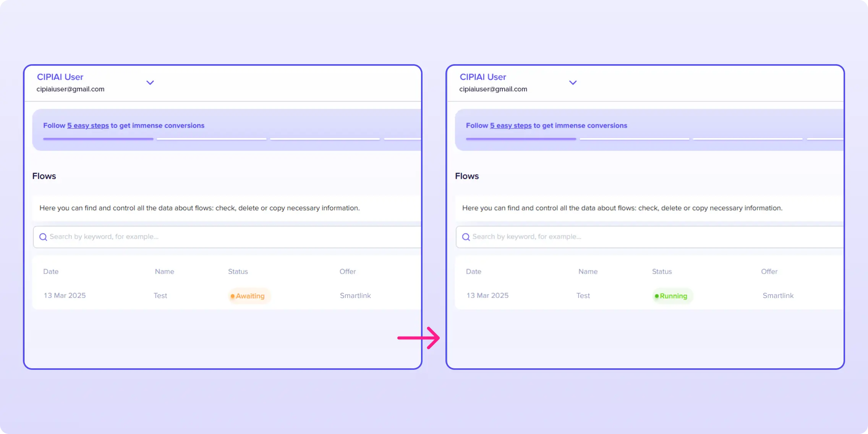Open the '5 easy steps' link in the right panel
The image size is (868, 434).
[x=511, y=125]
